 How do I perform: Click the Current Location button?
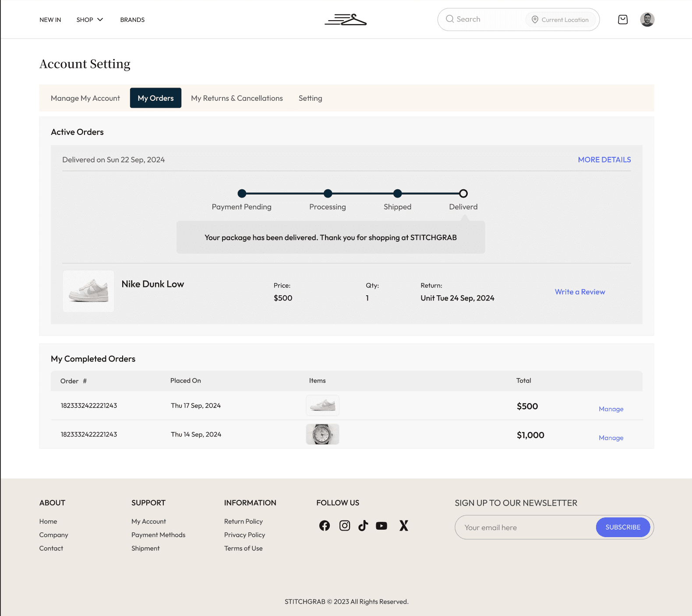pyautogui.click(x=561, y=19)
